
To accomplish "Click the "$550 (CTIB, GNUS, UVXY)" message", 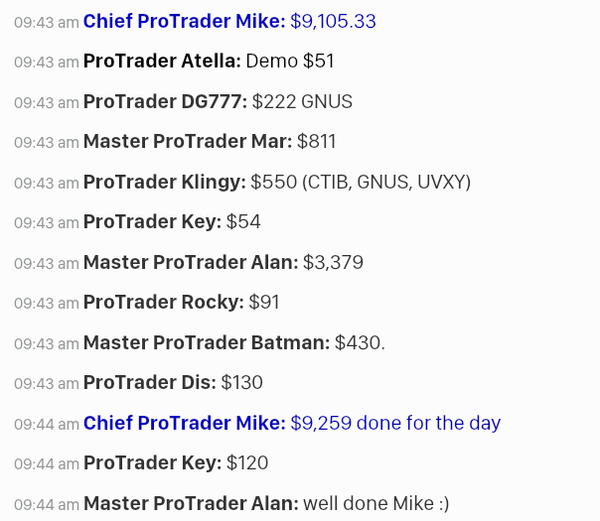I will click(x=360, y=182).
